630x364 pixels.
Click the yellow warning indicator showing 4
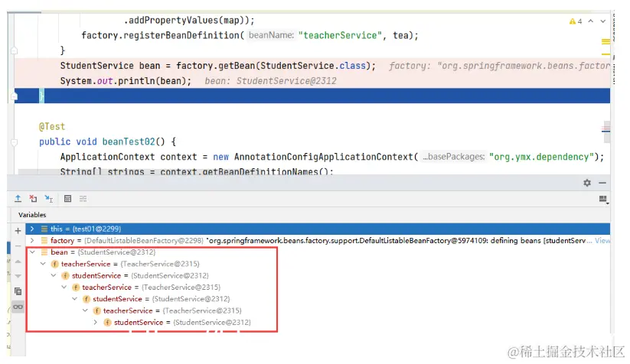(576, 21)
